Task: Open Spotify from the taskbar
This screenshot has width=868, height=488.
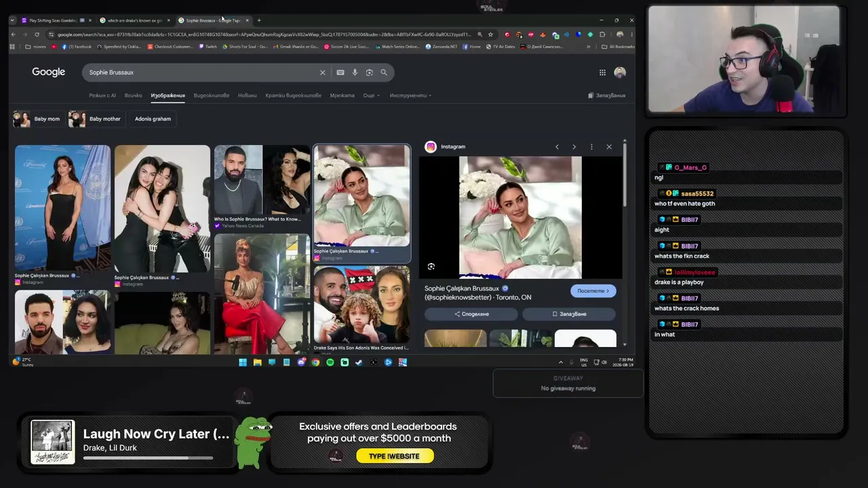Action: pyautogui.click(x=330, y=363)
